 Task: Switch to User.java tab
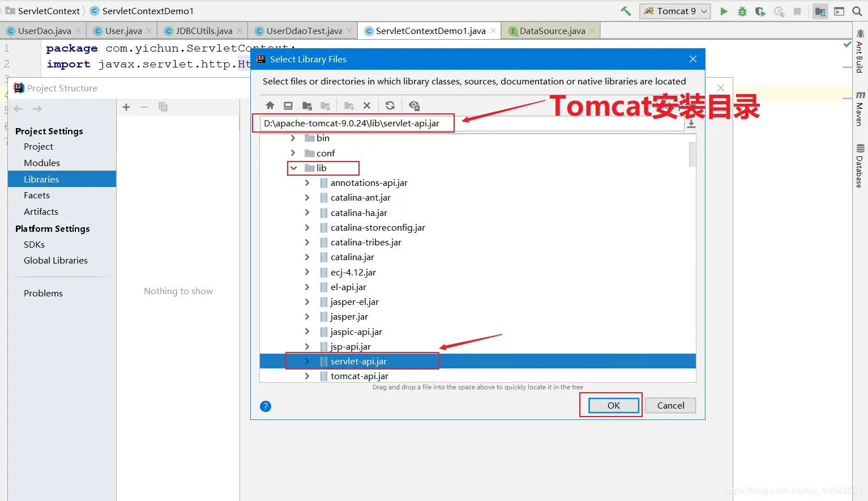pos(123,31)
